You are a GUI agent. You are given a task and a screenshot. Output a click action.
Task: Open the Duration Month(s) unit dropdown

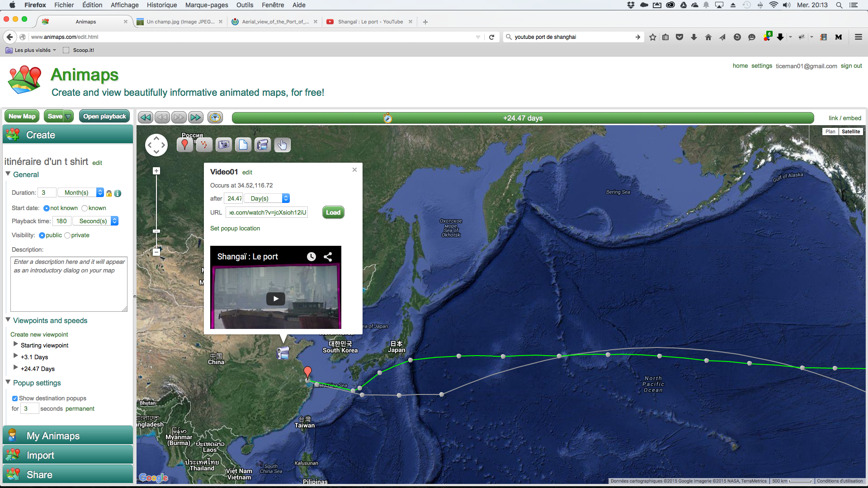[x=81, y=192]
